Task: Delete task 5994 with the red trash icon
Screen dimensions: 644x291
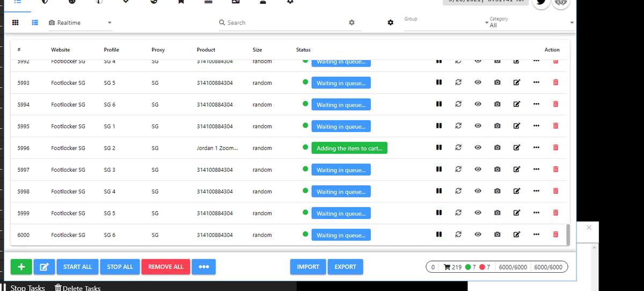Action: [555, 104]
